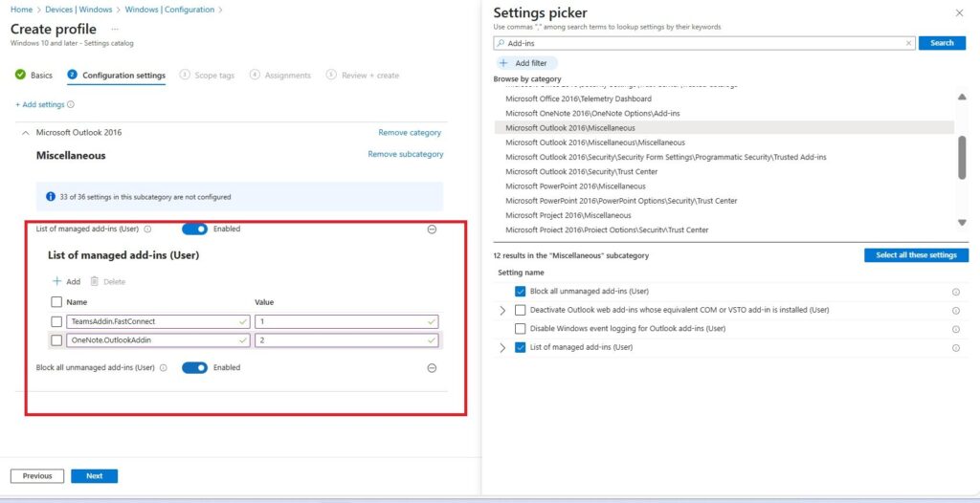Click info icon beside Block all unmanaged add-ins toggle
The width and height of the screenshot is (980, 503).
(x=164, y=368)
